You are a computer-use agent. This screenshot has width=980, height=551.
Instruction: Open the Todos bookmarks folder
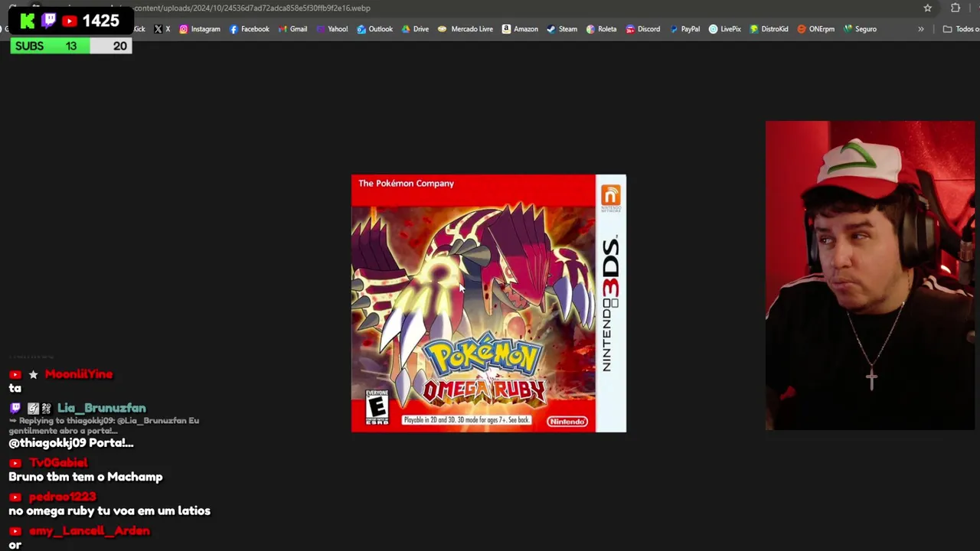point(961,29)
